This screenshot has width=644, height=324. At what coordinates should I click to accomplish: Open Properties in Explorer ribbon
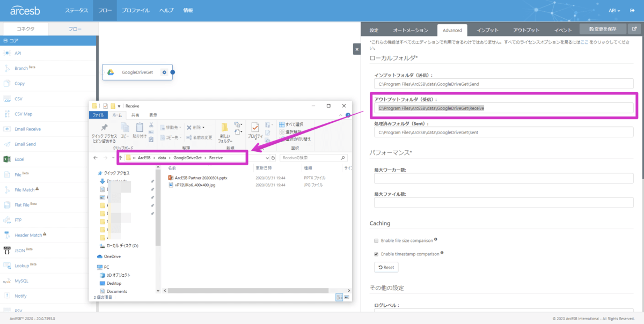pyautogui.click(x=255, y=132)
